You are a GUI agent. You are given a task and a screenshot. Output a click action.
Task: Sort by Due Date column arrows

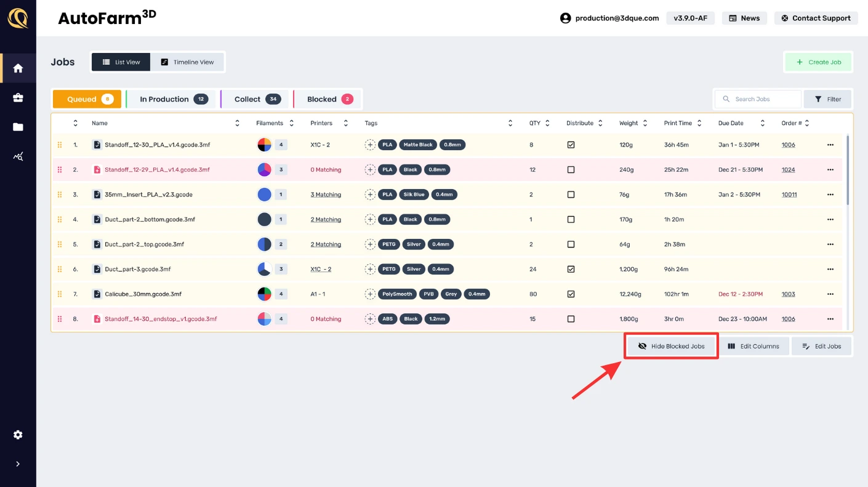[762, 123]
